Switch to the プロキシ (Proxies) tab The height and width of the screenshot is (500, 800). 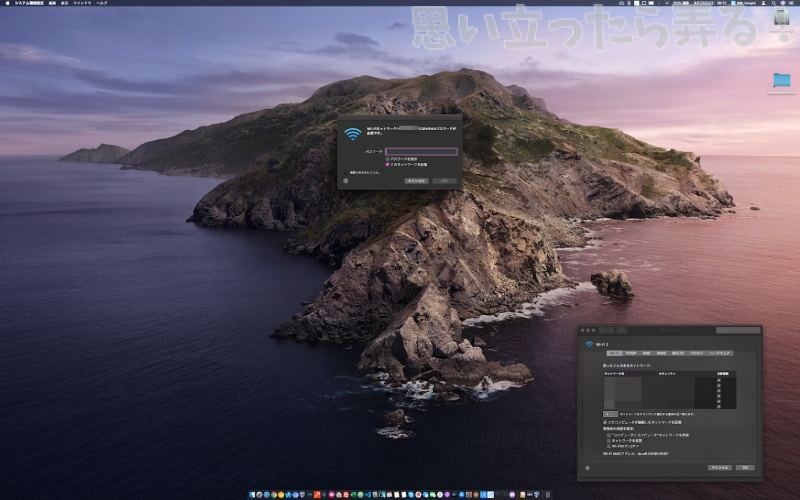coord(696,353)
